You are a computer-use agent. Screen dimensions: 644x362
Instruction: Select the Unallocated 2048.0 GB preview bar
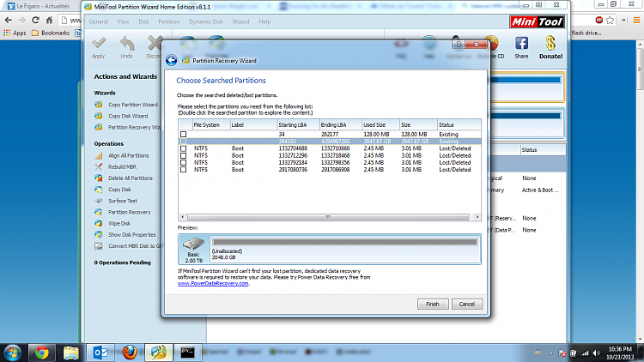tap(345, 249)
